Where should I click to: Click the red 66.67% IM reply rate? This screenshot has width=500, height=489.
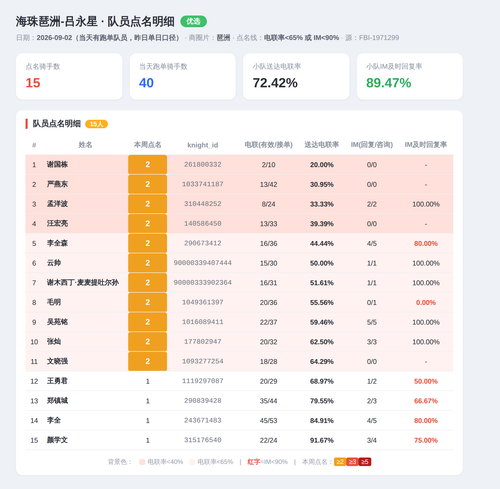(x=426, y=401)
